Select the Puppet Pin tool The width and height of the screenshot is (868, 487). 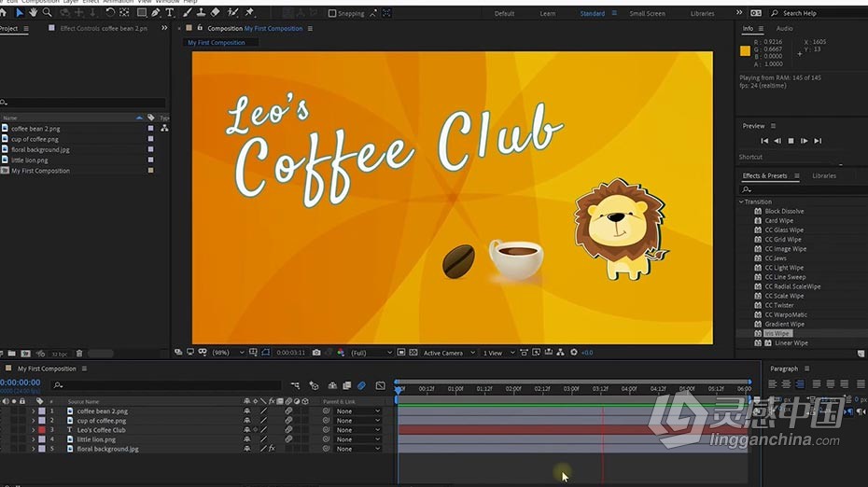point(249,12)
